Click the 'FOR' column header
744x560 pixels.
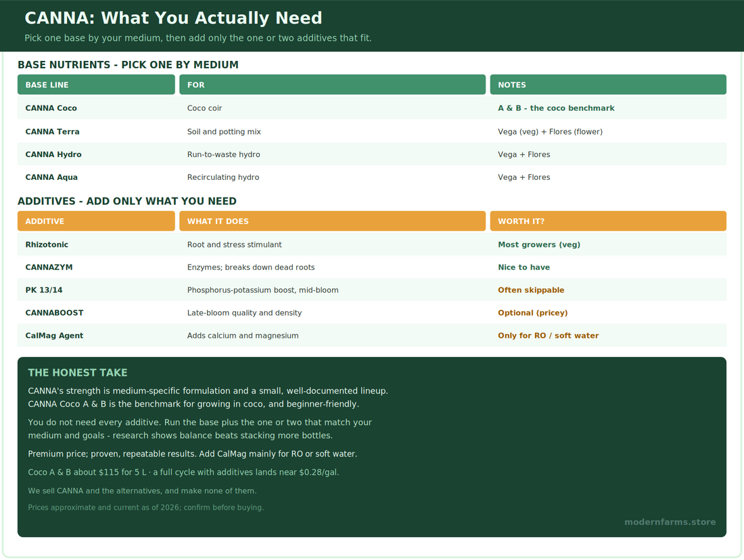tap(333, 85)
